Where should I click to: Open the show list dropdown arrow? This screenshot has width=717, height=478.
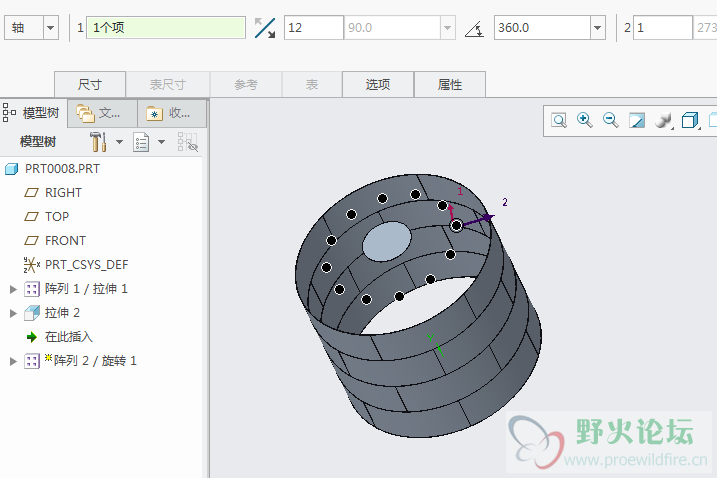click(x=161, y=142)
